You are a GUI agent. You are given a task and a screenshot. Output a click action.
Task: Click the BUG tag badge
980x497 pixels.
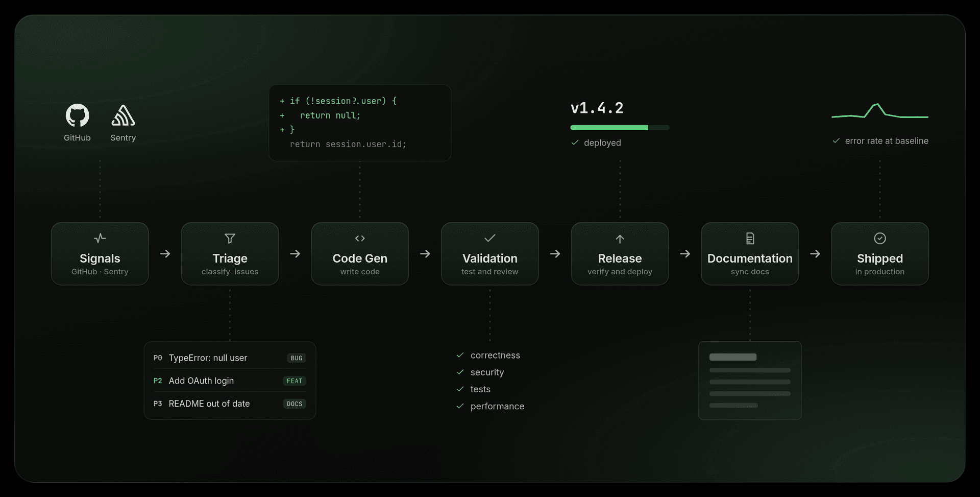point(297,358)
